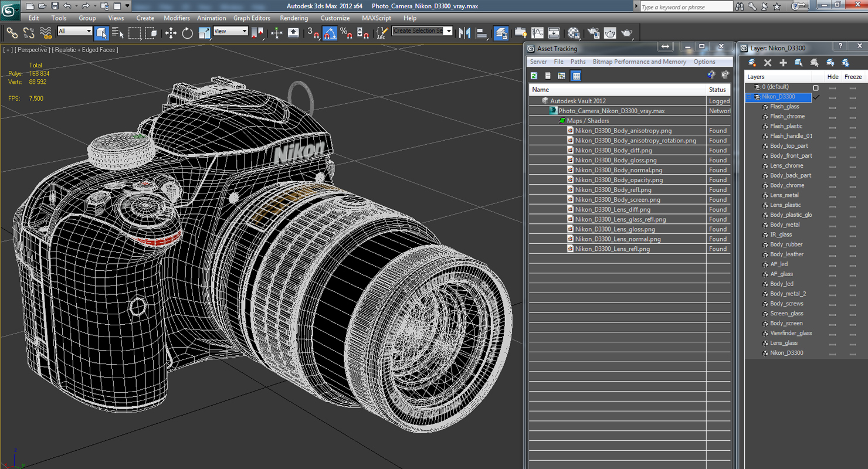This screenshot has width=868, height=469.
Task: Toggle Window/Crossing selection mode
Action: coord(151,33)
